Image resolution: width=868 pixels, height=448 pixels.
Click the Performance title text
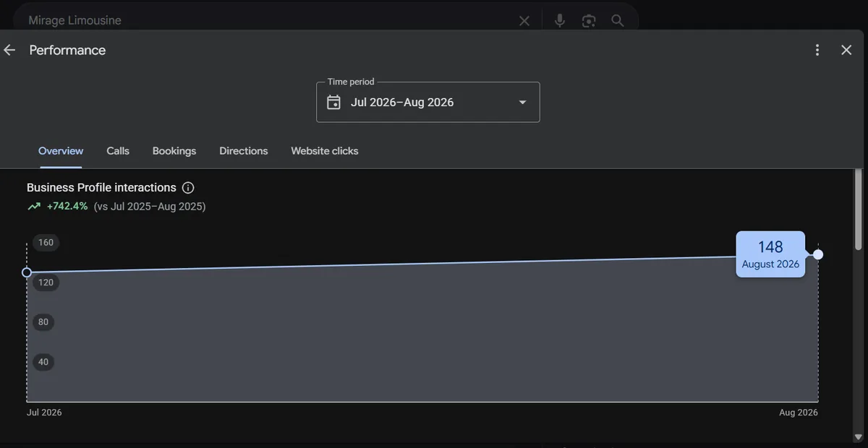(67, 50)
